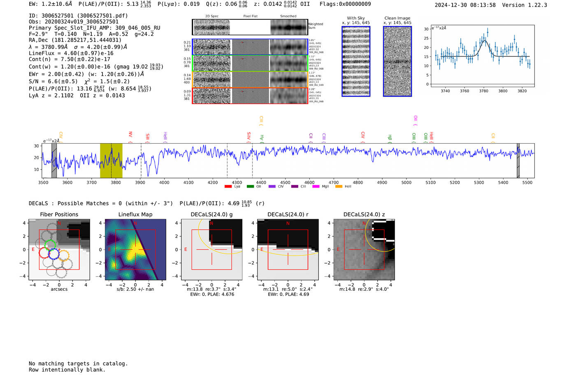Click the green Hβ line marker
Viewport: 576px width, 392px height.
(390, 139)
